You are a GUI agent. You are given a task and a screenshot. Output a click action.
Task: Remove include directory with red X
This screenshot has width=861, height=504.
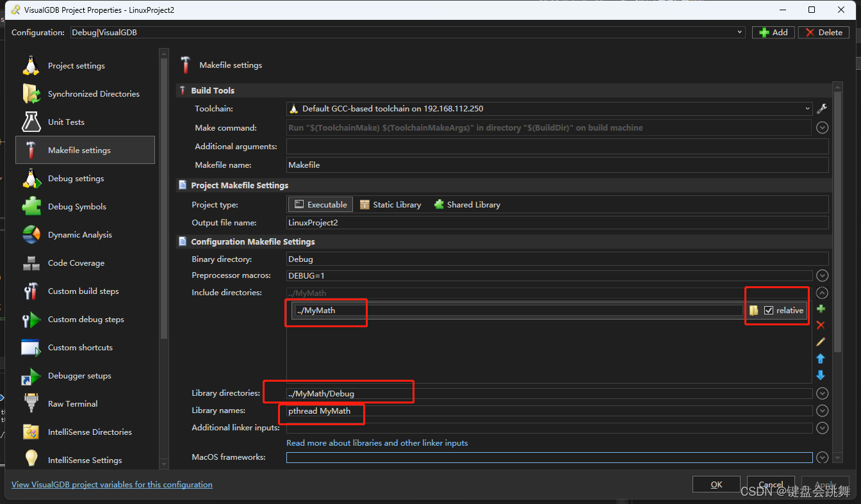click(821, 325)
